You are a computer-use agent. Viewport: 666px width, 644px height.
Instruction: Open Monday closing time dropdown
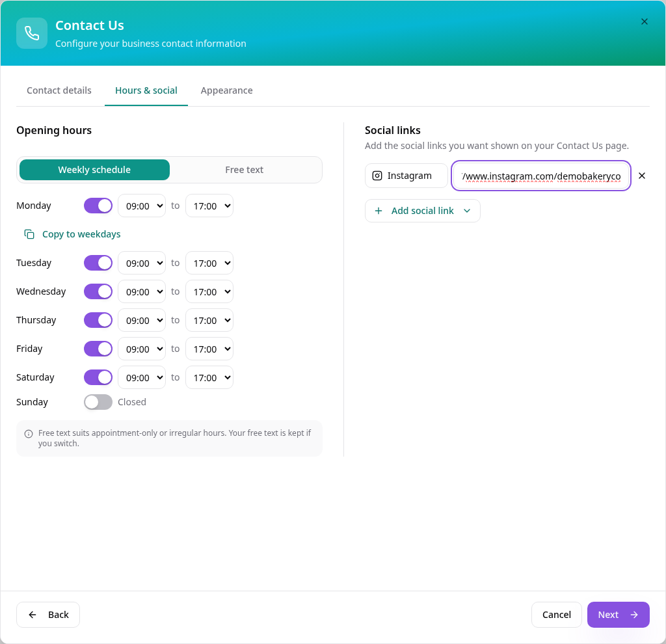(x=209, y=206)
